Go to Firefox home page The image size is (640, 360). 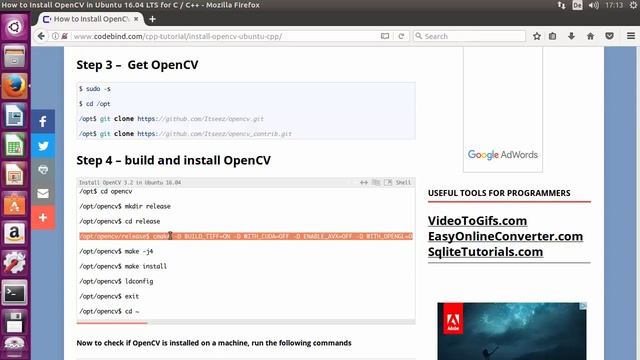590,36
